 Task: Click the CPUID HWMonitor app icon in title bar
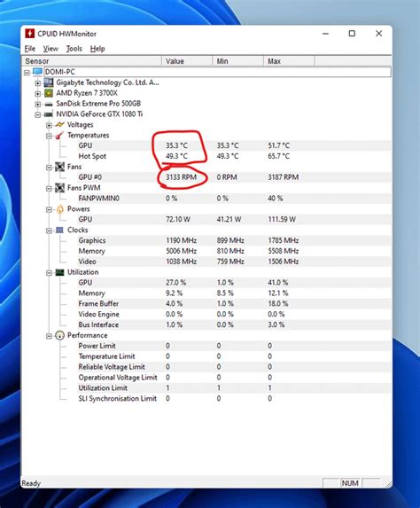click(30, 34)
